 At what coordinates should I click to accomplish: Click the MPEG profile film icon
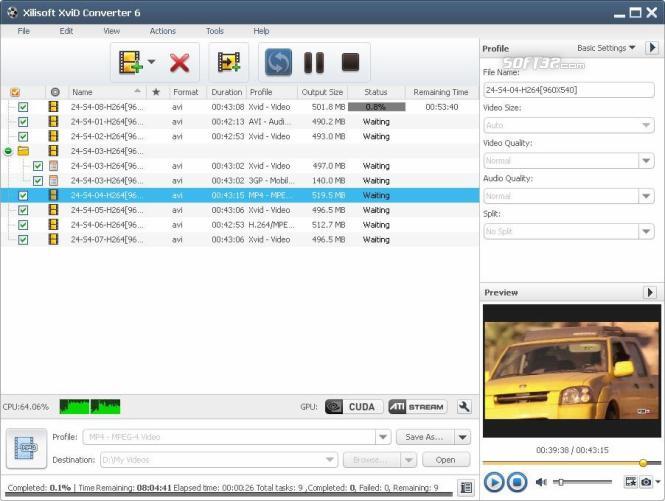26,448
